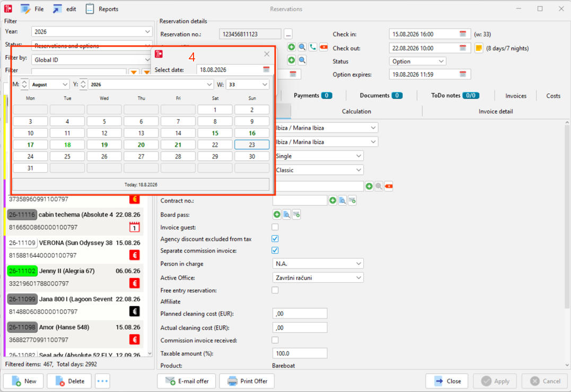Click the green plus icon next to Board pass
Viewport: 571px width, 392px height.
point(277,215)
